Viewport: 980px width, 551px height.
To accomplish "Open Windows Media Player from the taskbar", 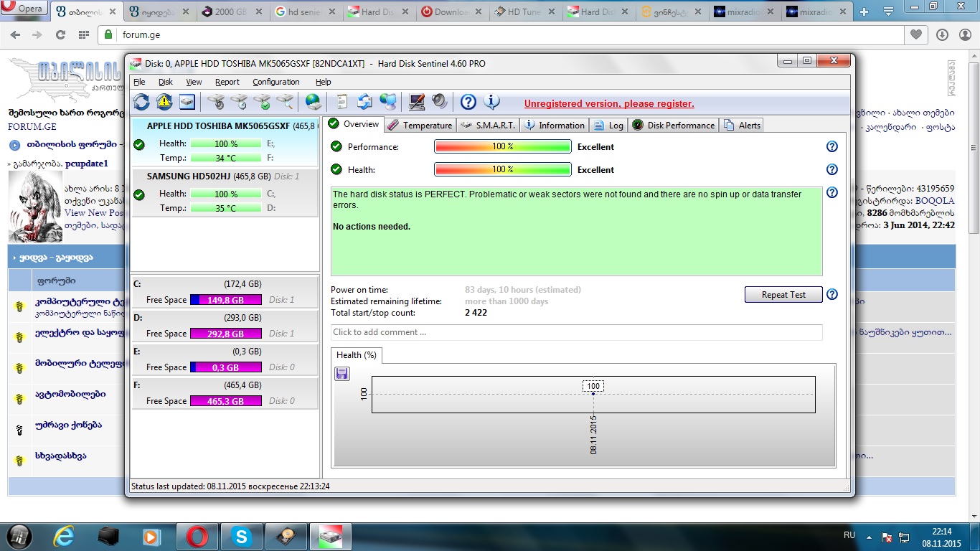I will (151, 537).
